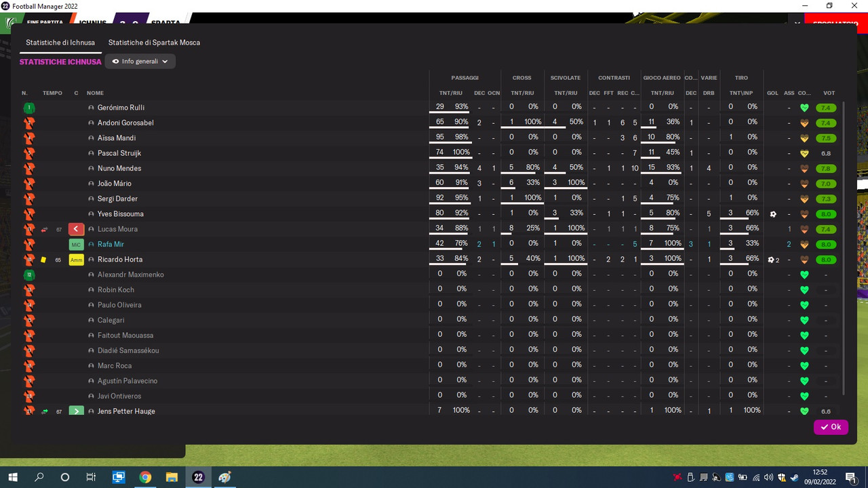This screenshot has height=488, width=868.
Task: Click the vertical scrollbar of the statistics table
Action: tap(844, 247)
